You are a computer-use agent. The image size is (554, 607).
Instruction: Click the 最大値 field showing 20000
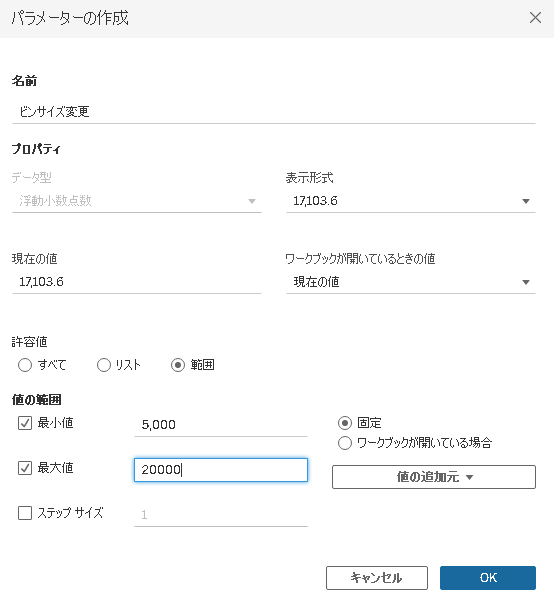click(x=221, y=470)
